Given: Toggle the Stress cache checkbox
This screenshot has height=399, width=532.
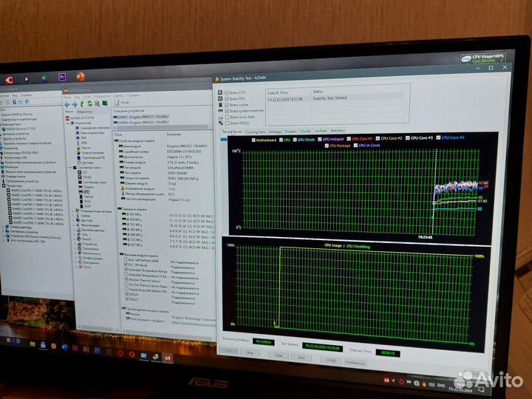Looking at the screenshot, I should [227, 105].
